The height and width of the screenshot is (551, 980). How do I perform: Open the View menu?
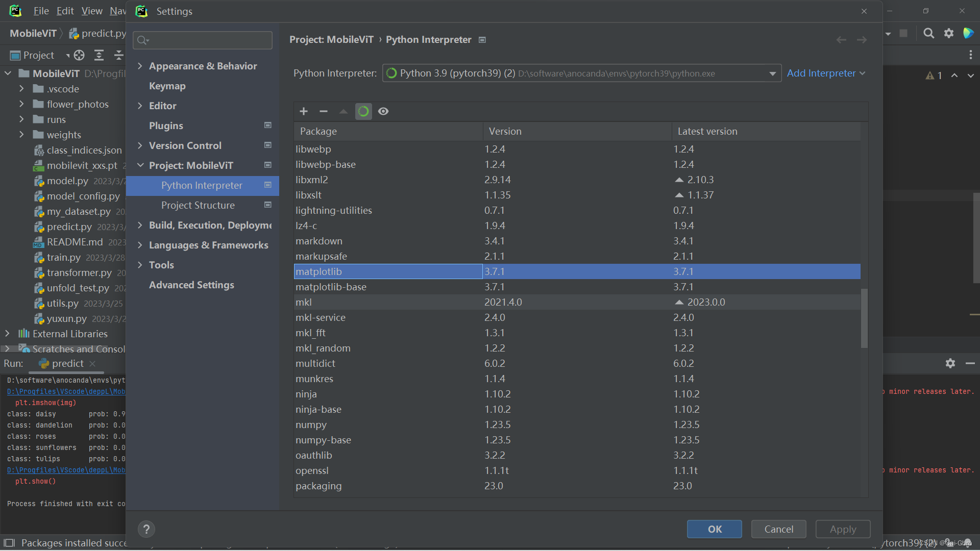point(92,11)
